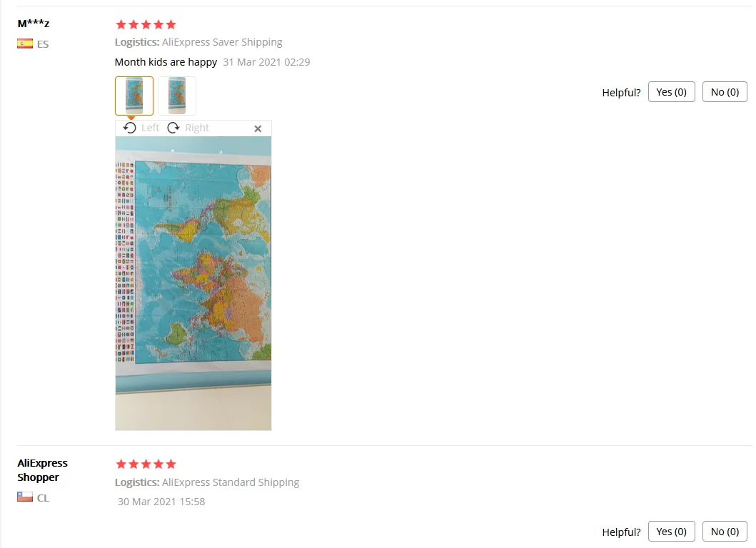The height and width of the screenshot is (548, 756).
Task: Click the "Month kids are happy" review text
Action: coord(166,62)
